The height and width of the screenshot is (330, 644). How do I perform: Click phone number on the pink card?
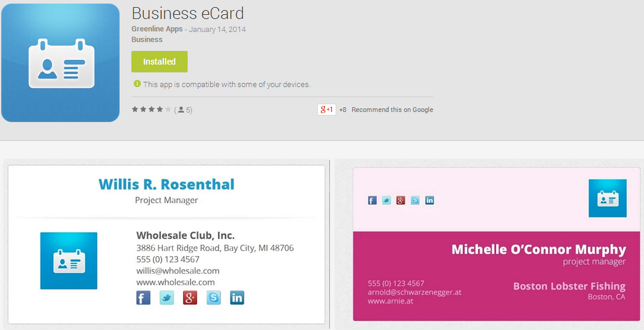click(396, 283)
